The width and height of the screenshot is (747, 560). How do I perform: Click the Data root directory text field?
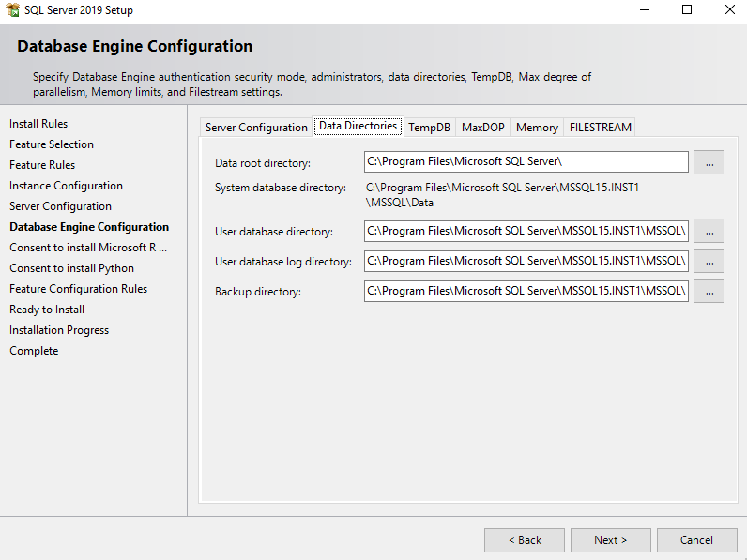(526, 162)
